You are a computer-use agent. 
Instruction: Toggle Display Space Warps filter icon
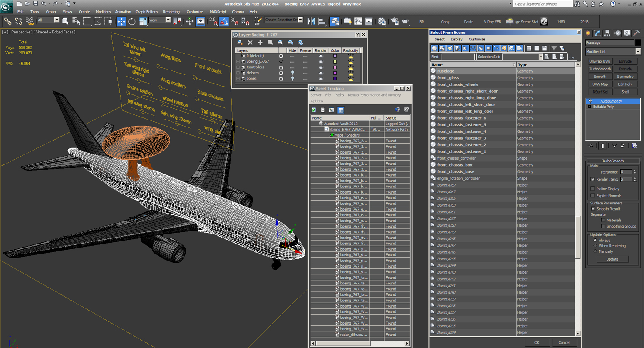(x=473, y=48)
